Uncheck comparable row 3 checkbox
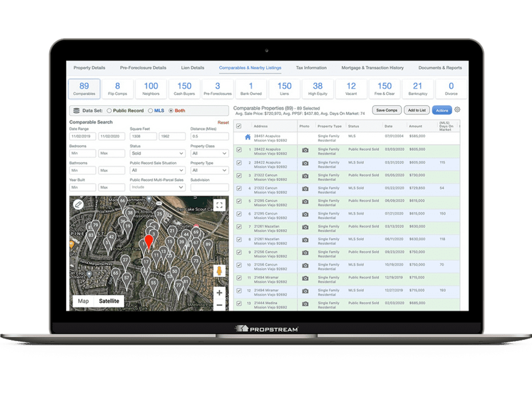Screen dimensions: 532x400 239,176
